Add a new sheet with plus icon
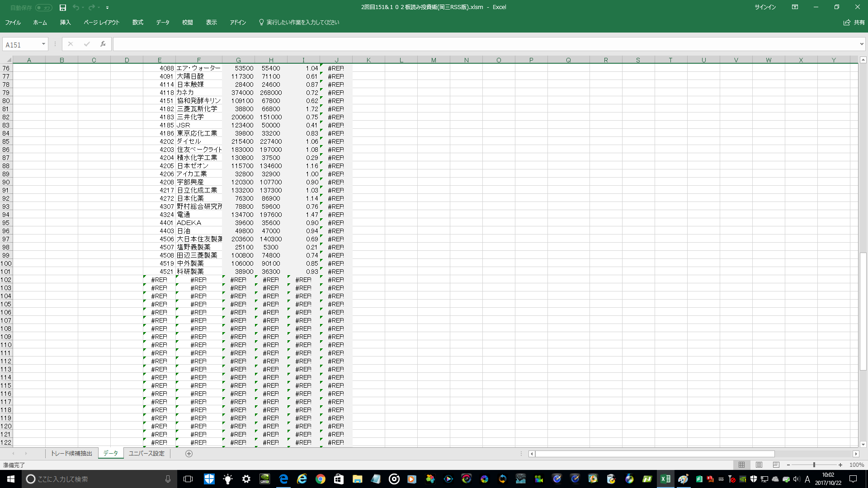Viewport: 868px width, 488px height. (189, 454)
